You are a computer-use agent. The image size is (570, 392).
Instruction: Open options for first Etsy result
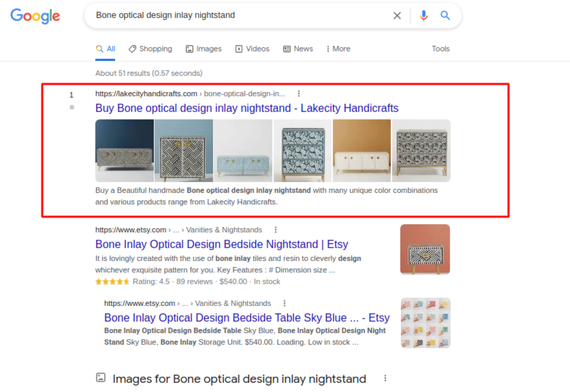[x=275, y=230]
